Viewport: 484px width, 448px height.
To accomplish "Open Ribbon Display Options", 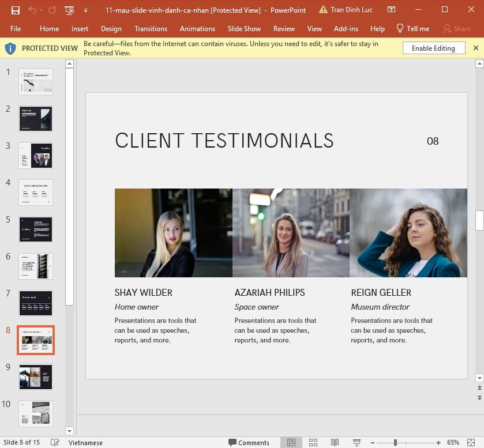I will pyautogui.click(x=392, y=10).
